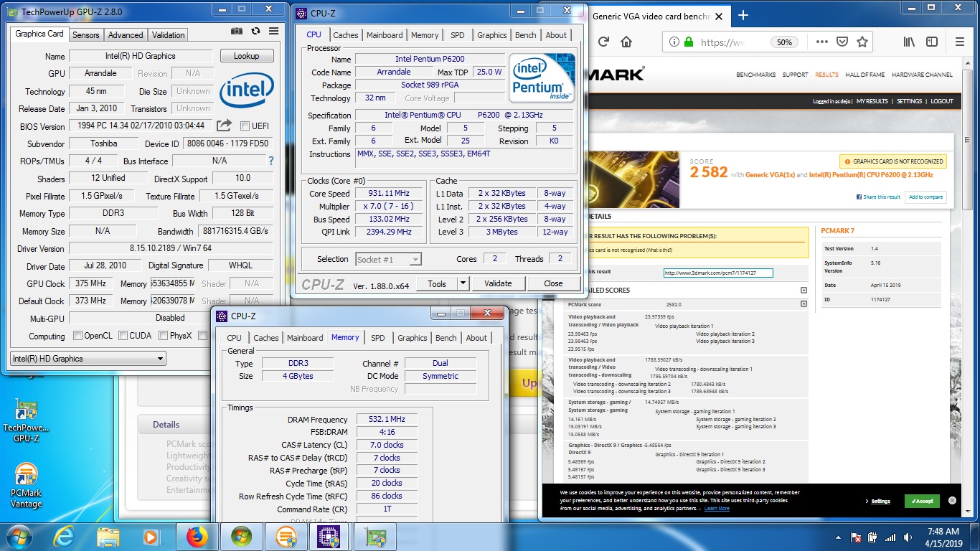
Task: Click the Tools button in CPU-Z
Action: (436, 283)
